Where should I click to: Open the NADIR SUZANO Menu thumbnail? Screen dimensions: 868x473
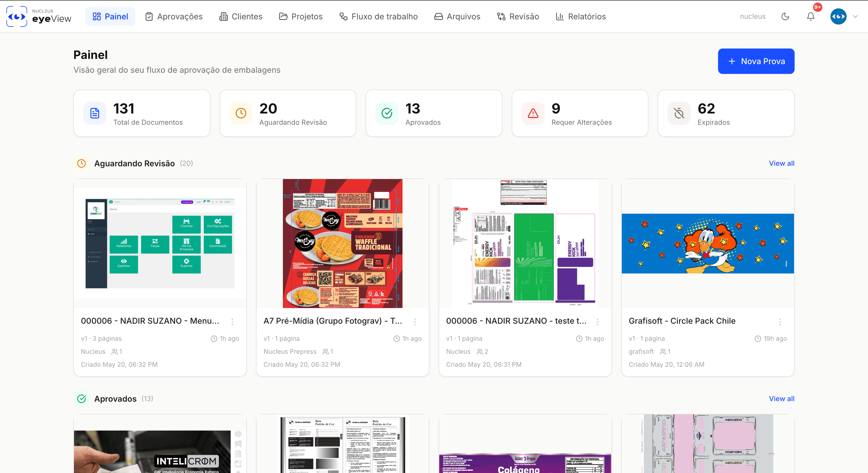click(x=160, y=243)
